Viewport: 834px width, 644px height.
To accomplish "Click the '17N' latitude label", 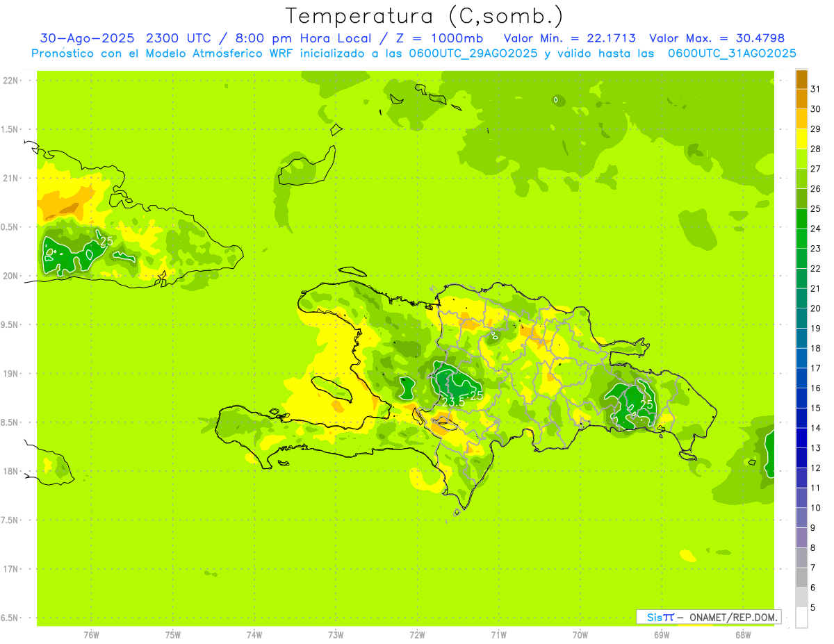I will tap(10, 569).
